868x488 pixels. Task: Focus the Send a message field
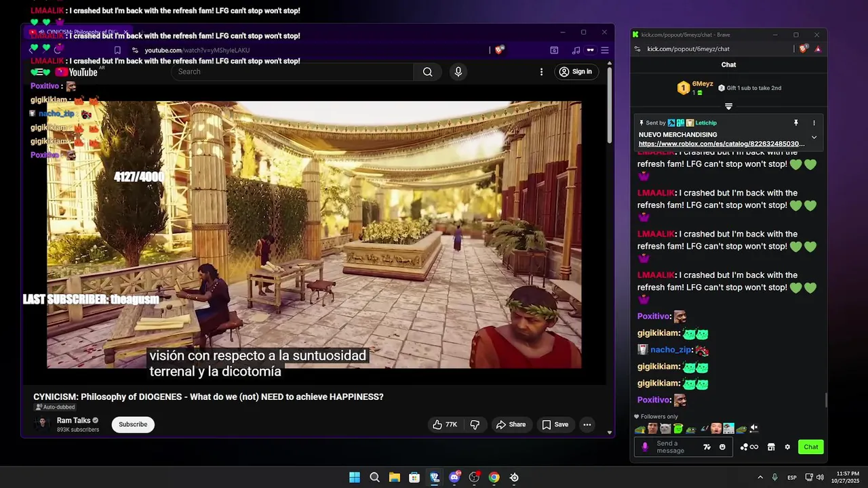click(x=683, y=447)
